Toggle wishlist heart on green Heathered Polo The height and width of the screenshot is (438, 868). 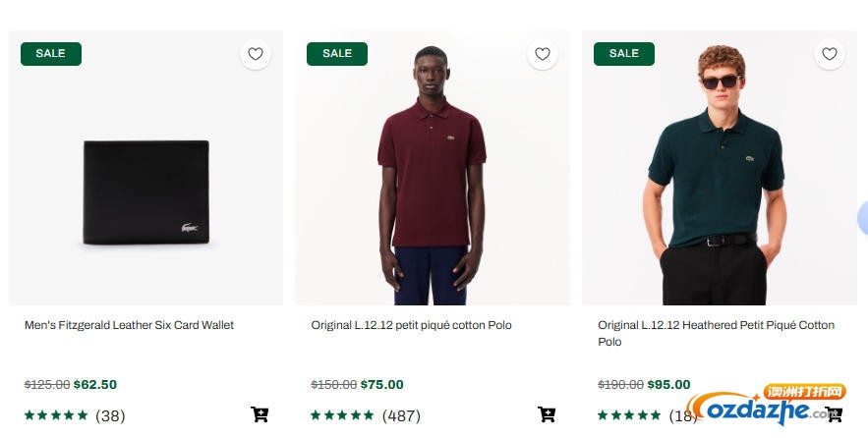click(830, 54)
